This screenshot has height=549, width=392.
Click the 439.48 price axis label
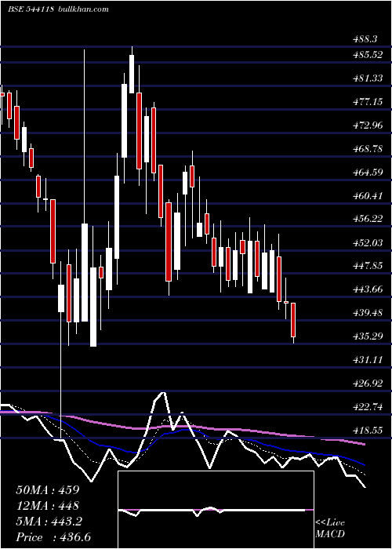pos(368,313)
